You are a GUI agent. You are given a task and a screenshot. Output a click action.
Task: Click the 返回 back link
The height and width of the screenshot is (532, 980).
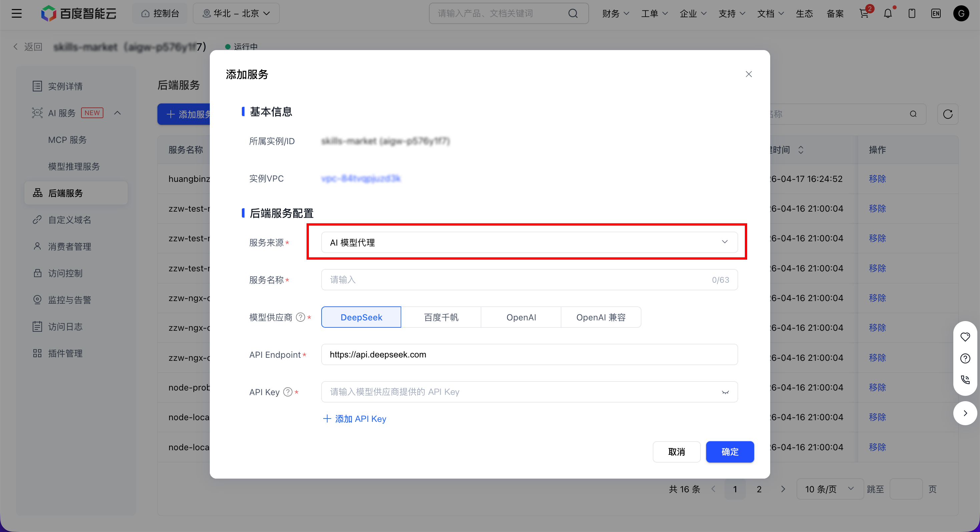tap(27, 47)
